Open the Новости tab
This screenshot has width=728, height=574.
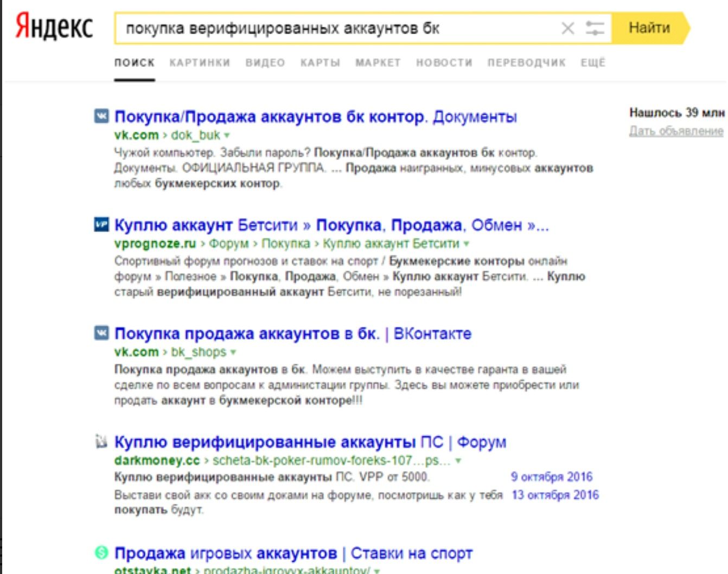tap(444, 63)
